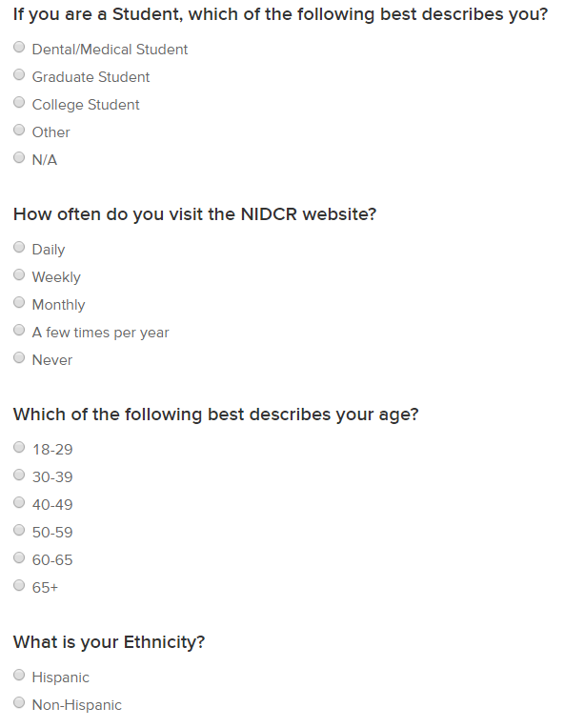Image resolution: width=585 pixels, height=728 pixels.
Task: Click the Weekly label text
Action: (56, 277)
